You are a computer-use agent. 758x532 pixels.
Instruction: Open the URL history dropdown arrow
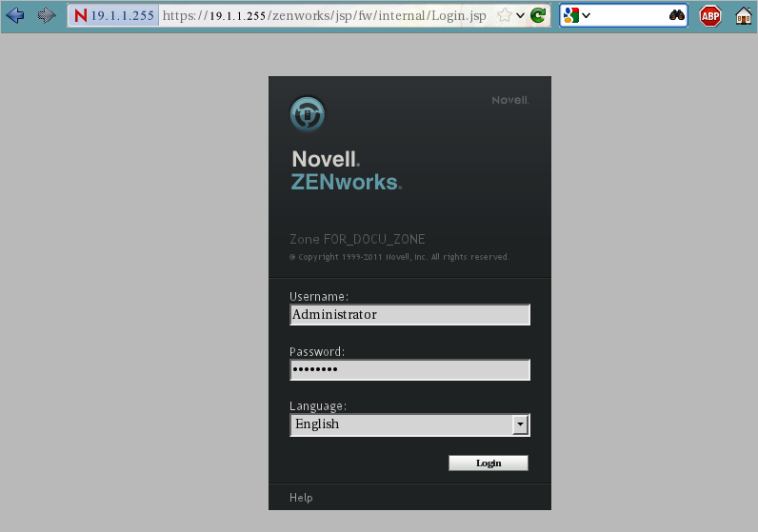coord(520,15)
